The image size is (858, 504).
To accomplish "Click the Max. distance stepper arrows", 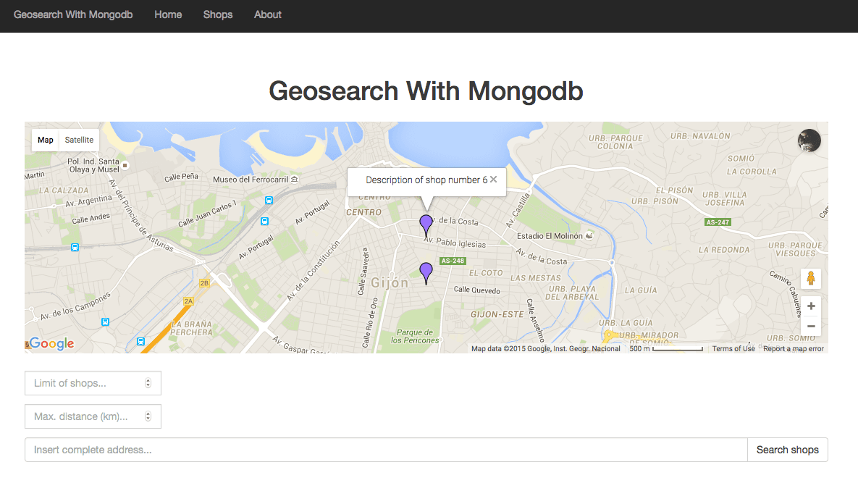I will [148, 416].
